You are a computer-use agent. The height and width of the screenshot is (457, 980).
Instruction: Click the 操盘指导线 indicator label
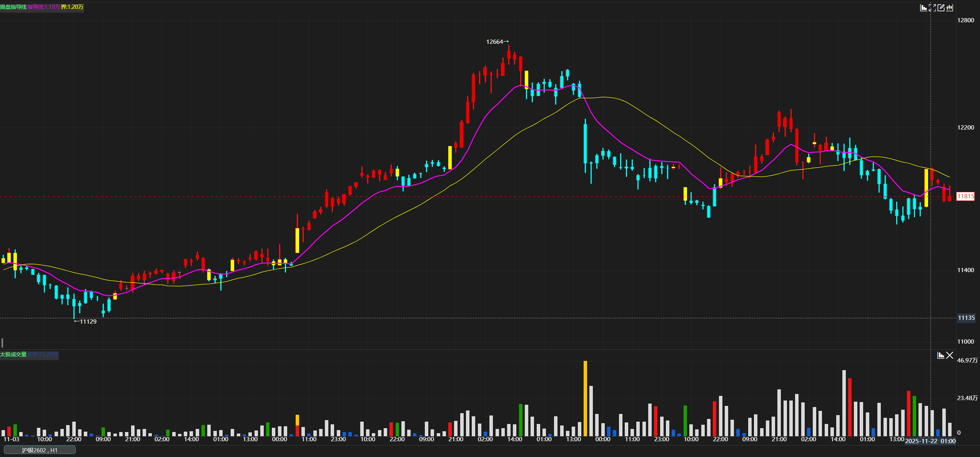click(x=13, y=7)
